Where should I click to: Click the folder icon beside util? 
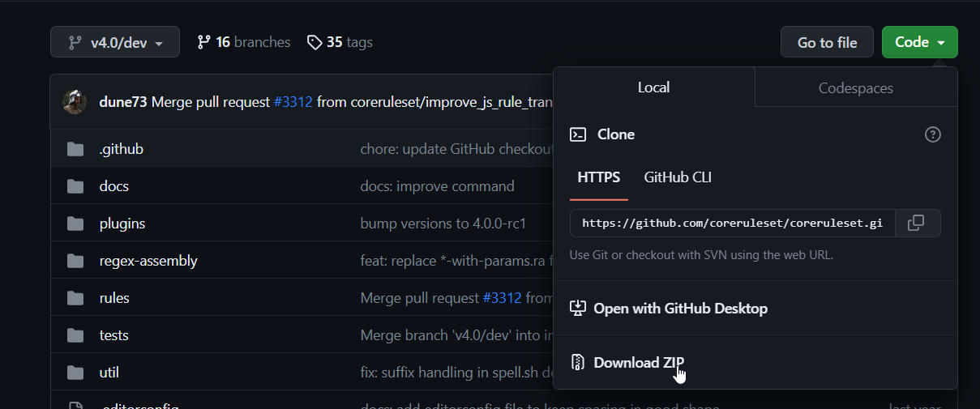[75, 373]
